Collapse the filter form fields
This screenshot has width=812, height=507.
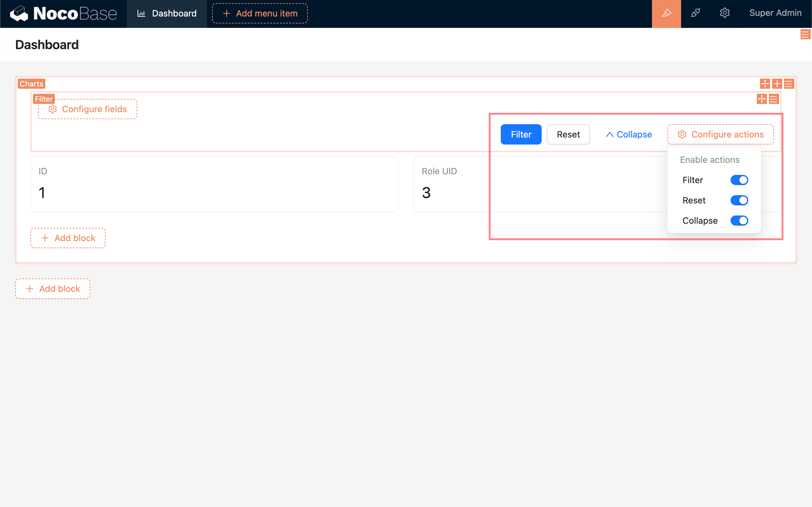tap(628, 134)
